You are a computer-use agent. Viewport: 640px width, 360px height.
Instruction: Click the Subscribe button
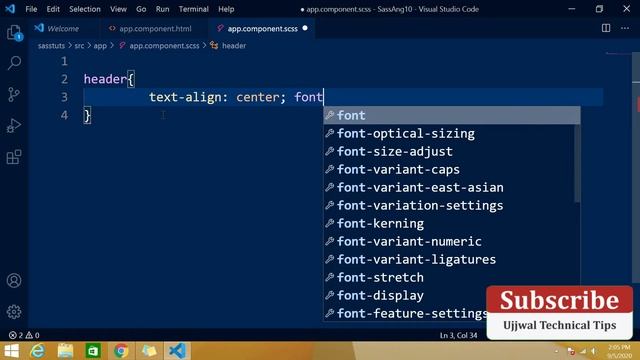point(559,300)
